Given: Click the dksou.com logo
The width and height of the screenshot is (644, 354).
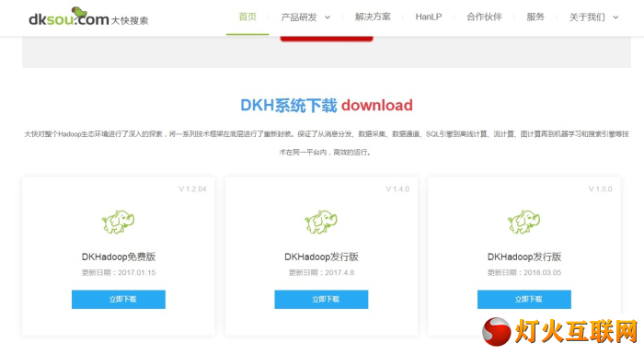Looking at the screenshot, I should pyautogui.click(x=88, y=17).
